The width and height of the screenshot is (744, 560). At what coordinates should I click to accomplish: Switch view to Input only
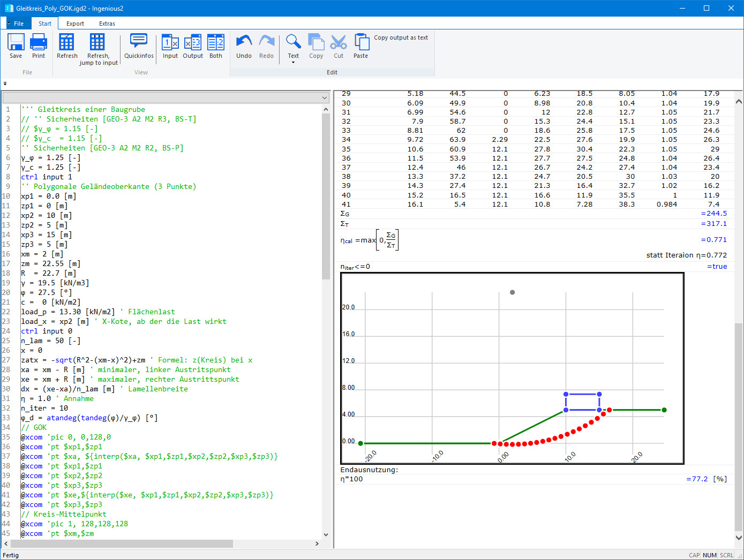(170, 47)
